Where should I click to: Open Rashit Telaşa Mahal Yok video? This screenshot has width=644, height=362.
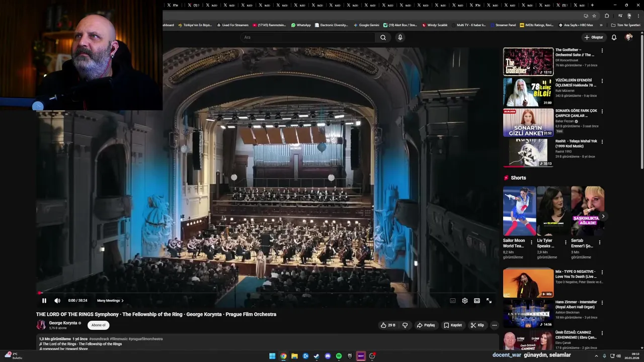click(x=528, y=153)
